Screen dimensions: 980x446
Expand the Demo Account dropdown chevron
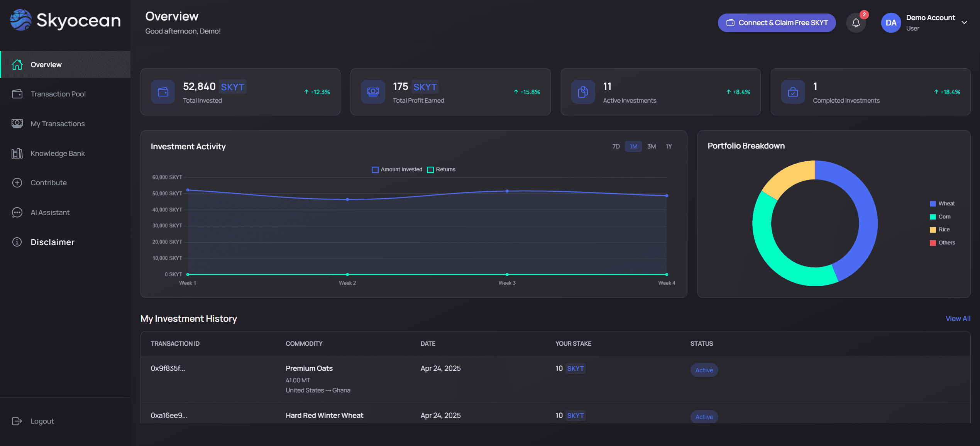pyautogui.click(x=964, y=23)
